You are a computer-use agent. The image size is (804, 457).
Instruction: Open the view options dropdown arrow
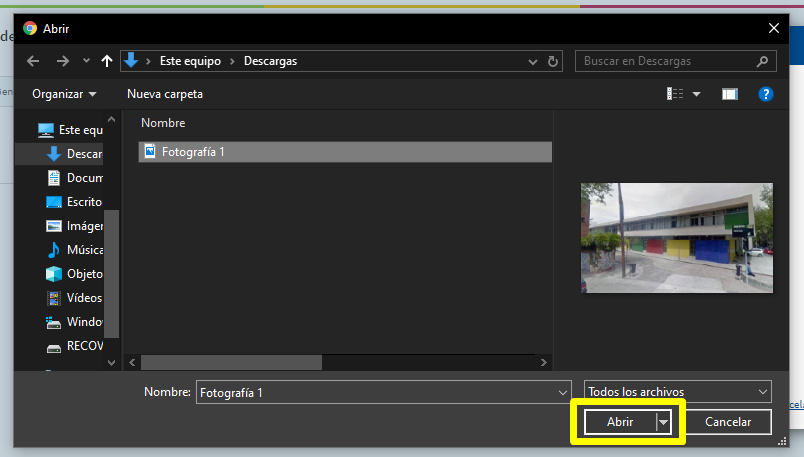pyautogui.click(x=696, y=94)
